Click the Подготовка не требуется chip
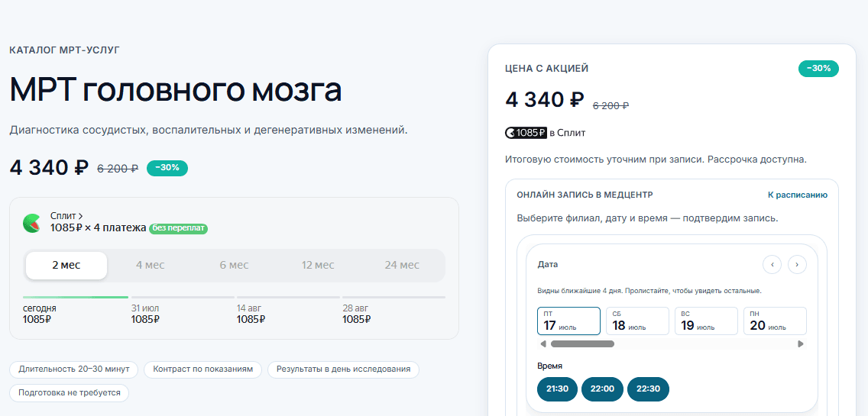Screen dimensions: 868x416 70,393
